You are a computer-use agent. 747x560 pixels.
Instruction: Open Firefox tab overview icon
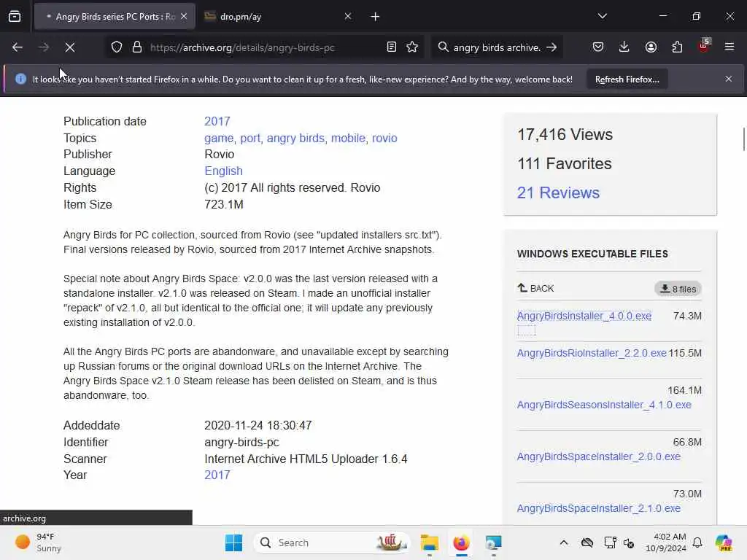[x=15, y=17]
